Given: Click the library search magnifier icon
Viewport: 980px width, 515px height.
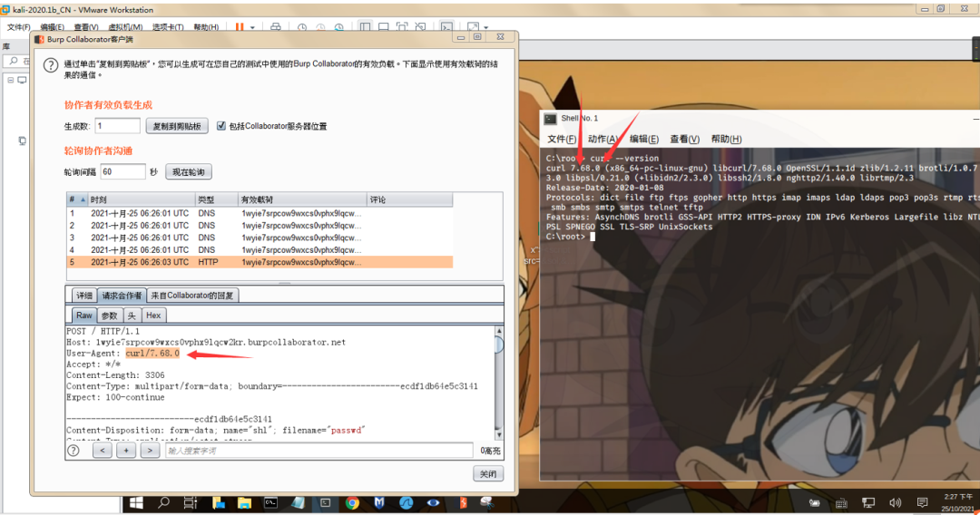Looking at the screenshot, I should (13, 61).
